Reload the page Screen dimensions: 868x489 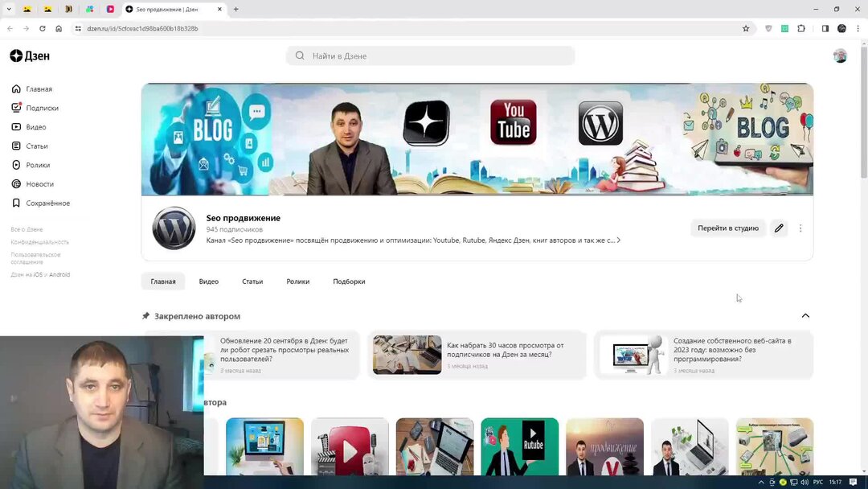42,28
